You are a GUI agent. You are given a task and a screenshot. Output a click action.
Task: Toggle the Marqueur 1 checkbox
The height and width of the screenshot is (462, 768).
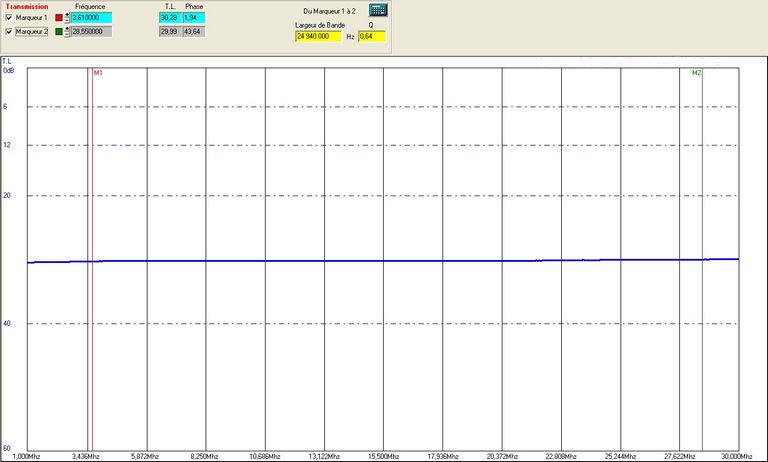click(x=10, y=18)
